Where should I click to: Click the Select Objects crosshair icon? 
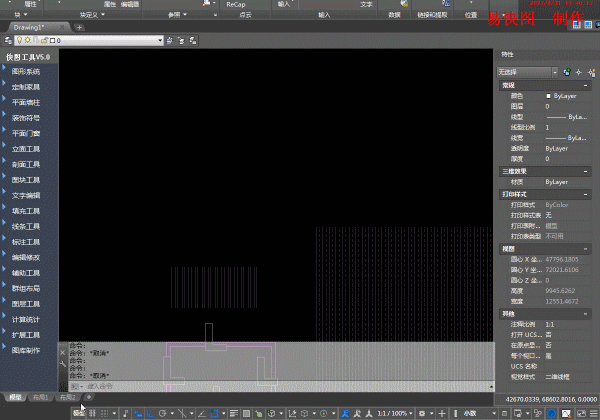coord(579,72)
